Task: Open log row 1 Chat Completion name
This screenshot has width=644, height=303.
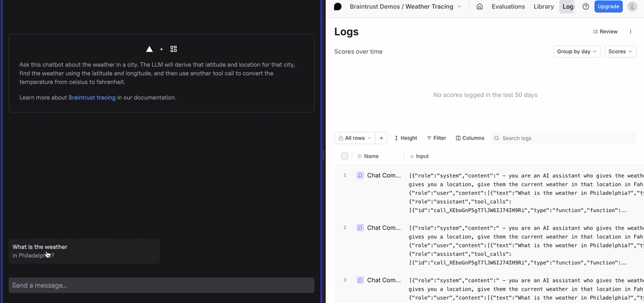Action: [384, 175]
